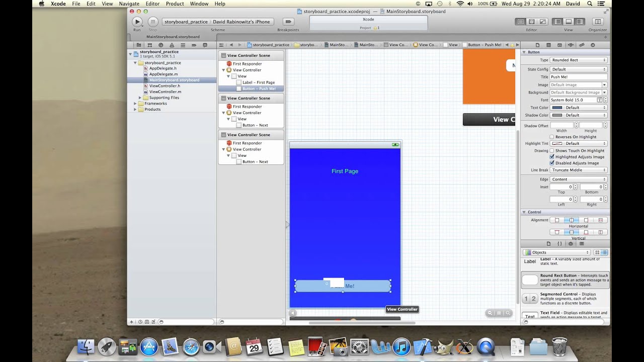Open the Text Color swatch

point(557,108)
